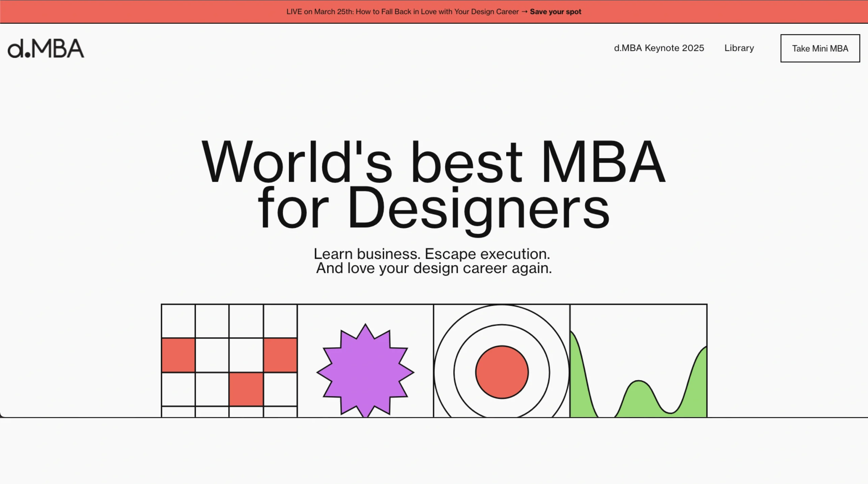Click the green wave chart illustration
This screenshot has height=484, width=868.
pyautogui.click(x=638, y=361)
